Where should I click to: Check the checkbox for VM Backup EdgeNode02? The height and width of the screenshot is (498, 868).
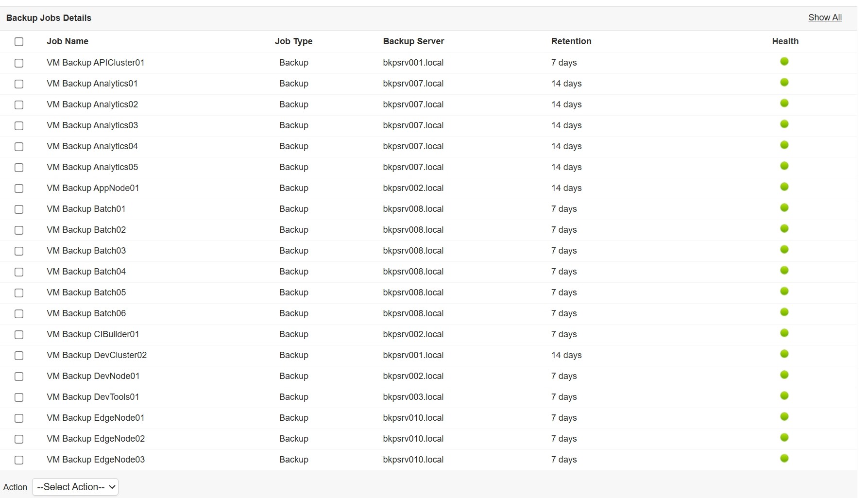pos(19,439)
